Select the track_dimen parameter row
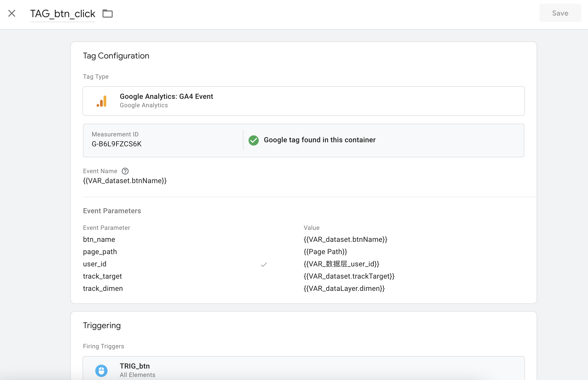 click(303, 289)
